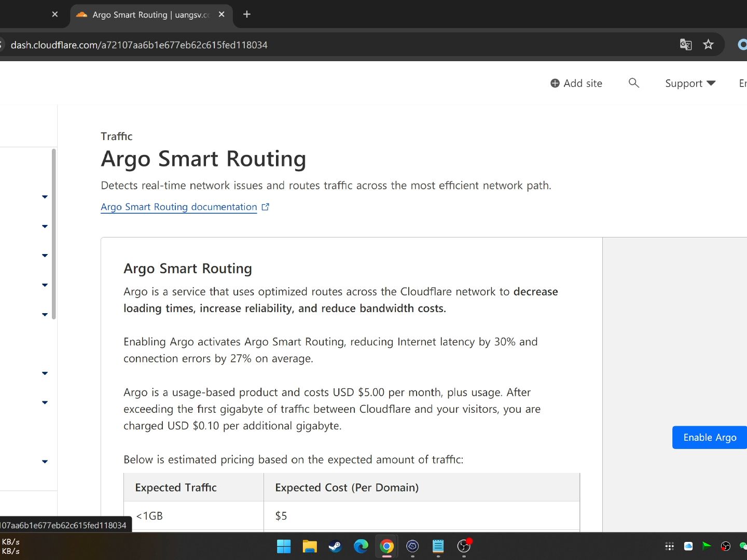Click the Argo Smart Routing card heading
Screen dimensions: 747x560
(x=188, y=269)
